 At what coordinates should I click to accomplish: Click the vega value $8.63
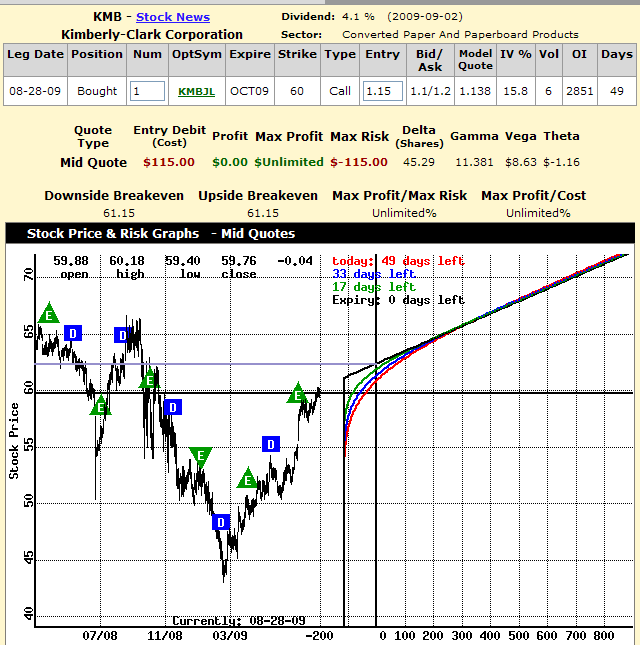tap(521, 162)
